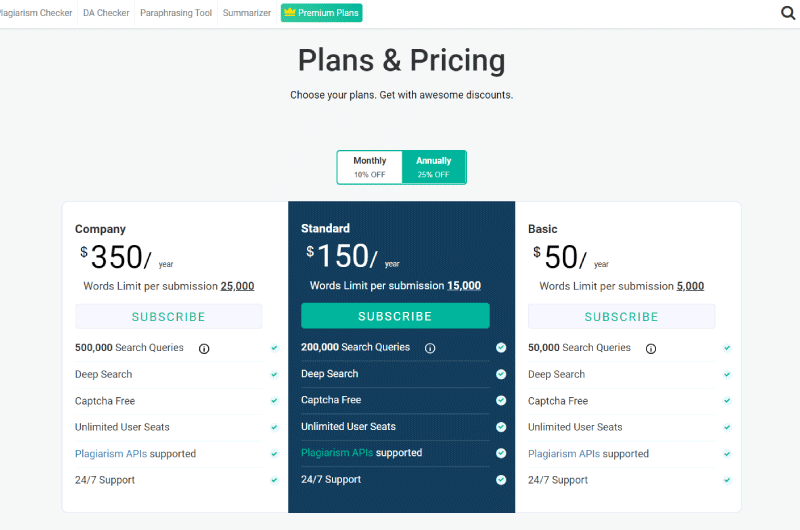The width and height of the screenshot is (800, 530).
Task: Subscribe to the Basic plan
Action: point(621,317)
